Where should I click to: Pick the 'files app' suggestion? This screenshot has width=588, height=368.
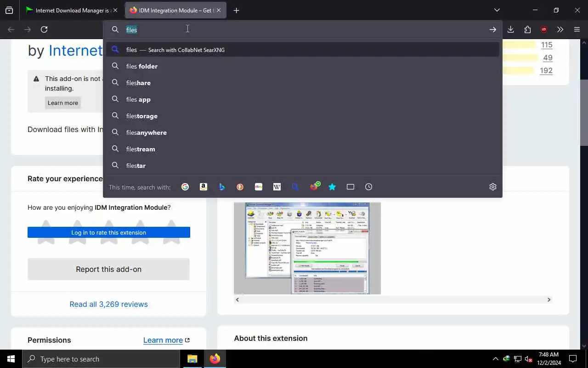pos(303,99)
